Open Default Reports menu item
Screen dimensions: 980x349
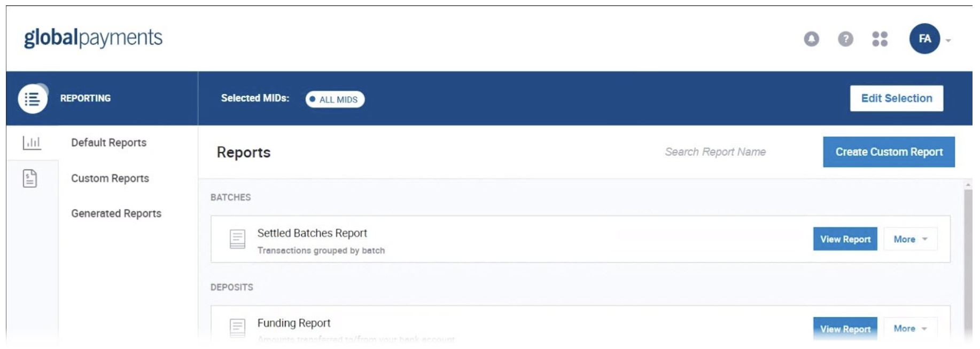pos(108,142)
